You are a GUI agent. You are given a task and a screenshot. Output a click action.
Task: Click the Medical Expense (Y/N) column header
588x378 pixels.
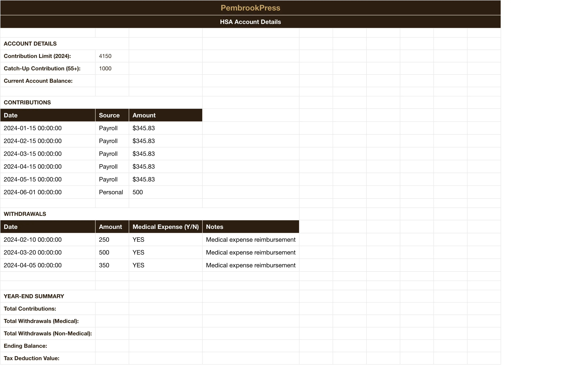click(166, 227)
